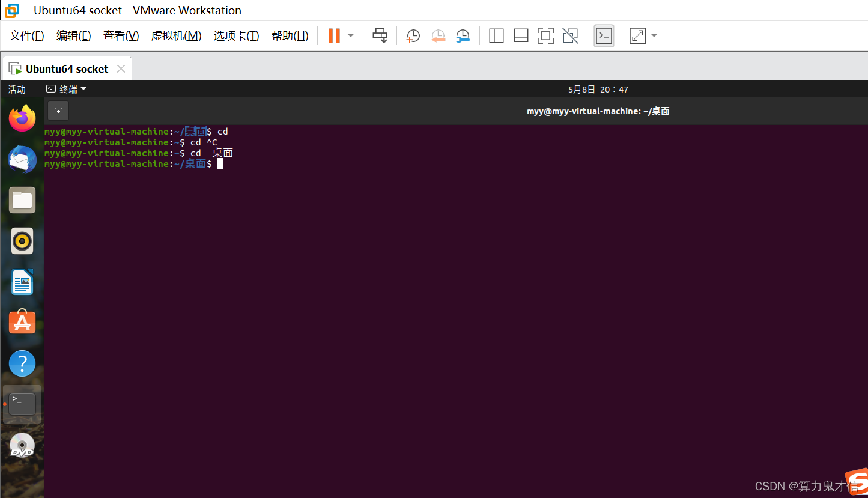
Task: Launch Firefox from the Ubuntu dock
Action: tap(22, 118)
